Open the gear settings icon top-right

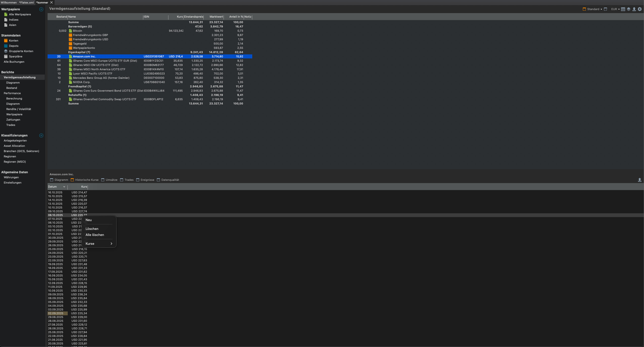click(640, 9)
